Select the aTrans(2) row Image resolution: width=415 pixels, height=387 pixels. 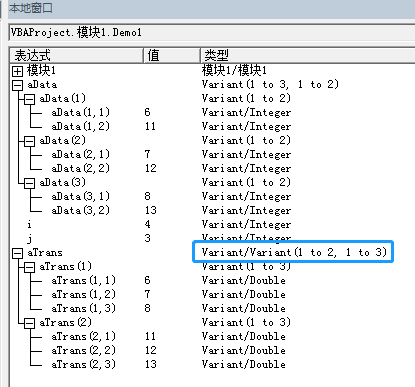(65, 322)
